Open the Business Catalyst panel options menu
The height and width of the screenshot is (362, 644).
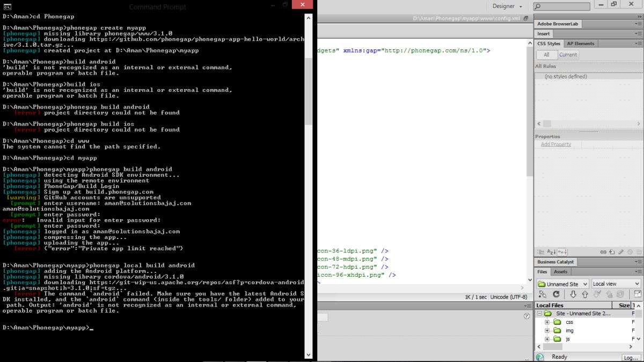click(x=638, y=262)
